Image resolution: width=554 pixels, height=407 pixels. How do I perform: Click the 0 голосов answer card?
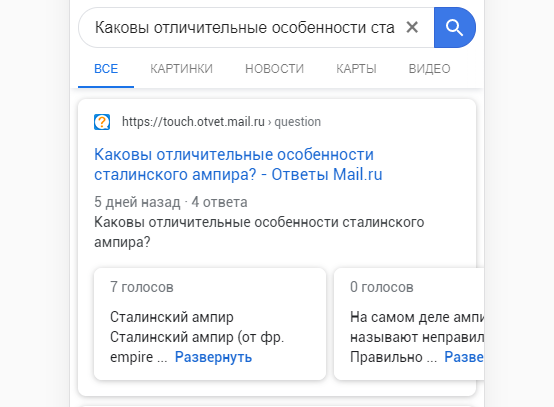pyautogui.click(x=409, y=324)
